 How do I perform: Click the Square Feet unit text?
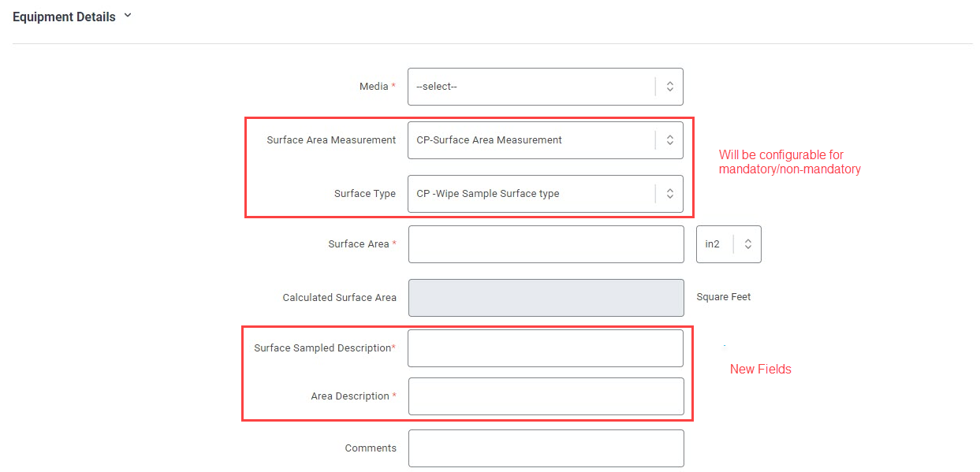pyautogui.click(x=724, y=297)
